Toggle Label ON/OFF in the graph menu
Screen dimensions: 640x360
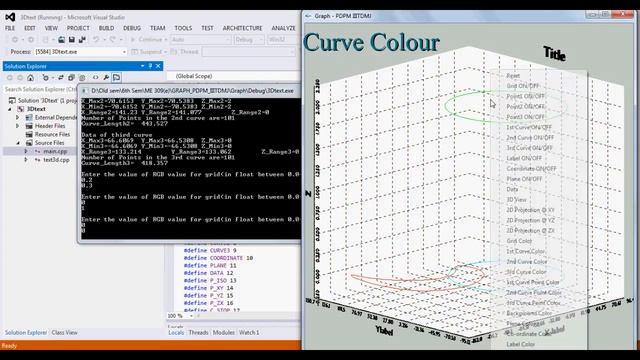click(x=524, y=158)
